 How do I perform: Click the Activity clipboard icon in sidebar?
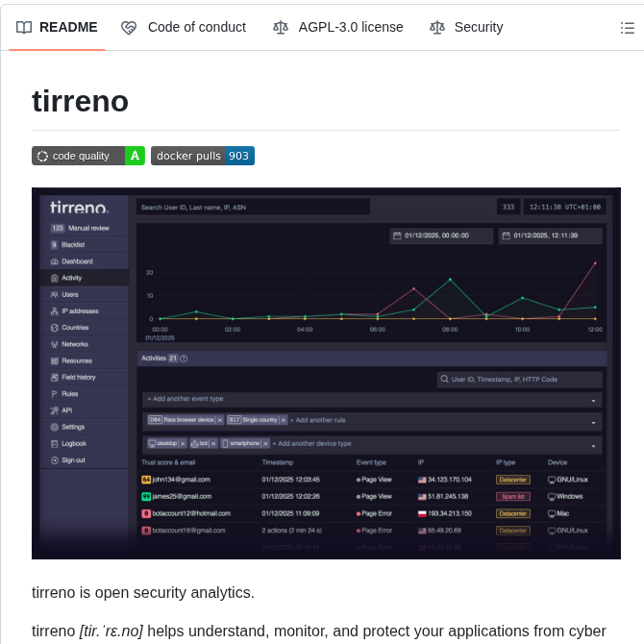pos(54,278)
